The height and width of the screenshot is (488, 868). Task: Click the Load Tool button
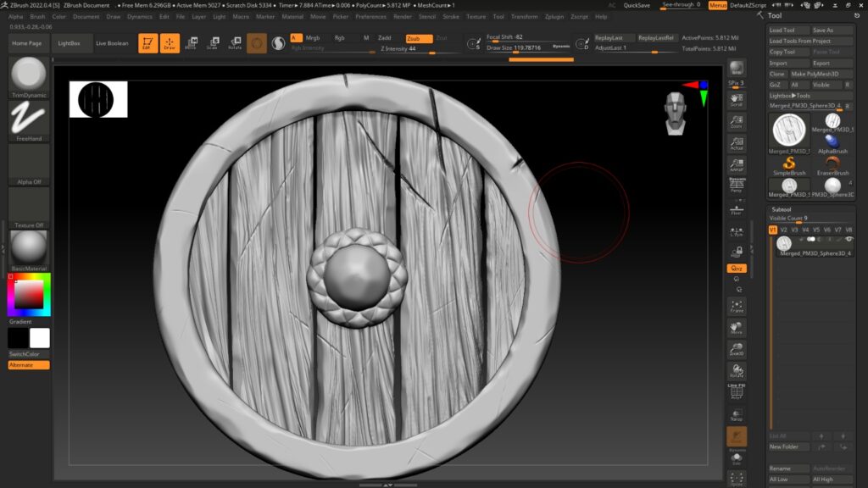[x=782, y=30]
